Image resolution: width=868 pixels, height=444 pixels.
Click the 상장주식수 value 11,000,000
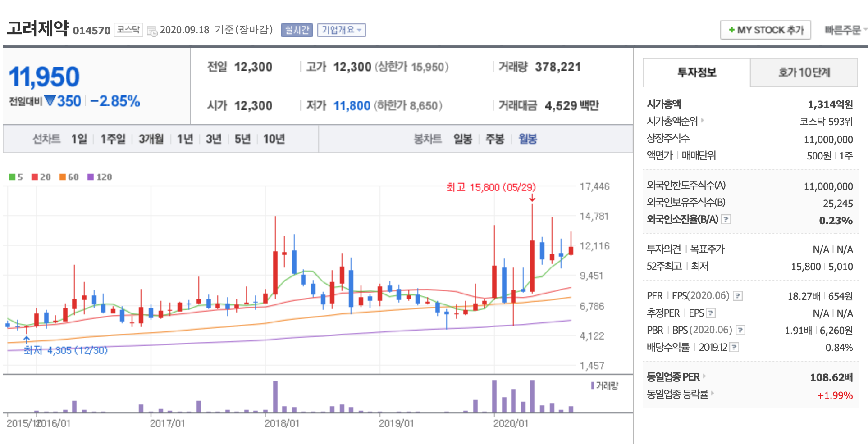tap(828, 140)
